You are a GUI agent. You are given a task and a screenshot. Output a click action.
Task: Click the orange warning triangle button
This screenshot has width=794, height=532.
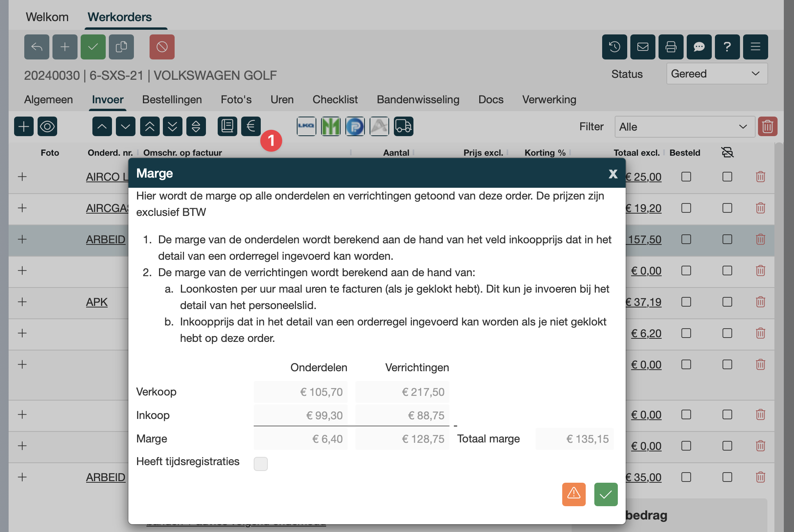574,494
